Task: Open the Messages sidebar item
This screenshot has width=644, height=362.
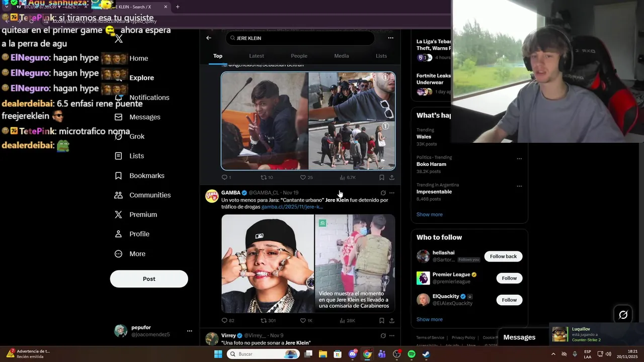Action: [137, 117]
